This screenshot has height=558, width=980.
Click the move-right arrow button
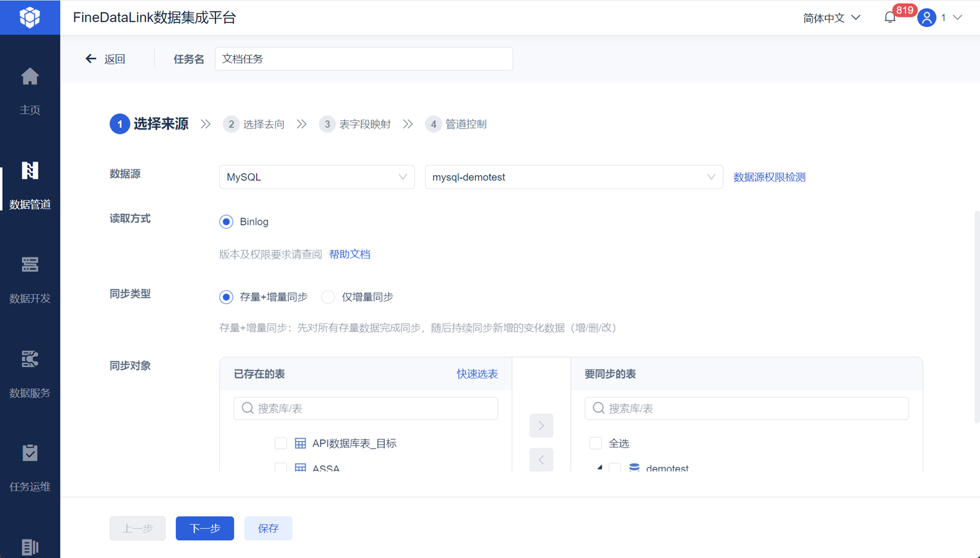coord(541,426)
